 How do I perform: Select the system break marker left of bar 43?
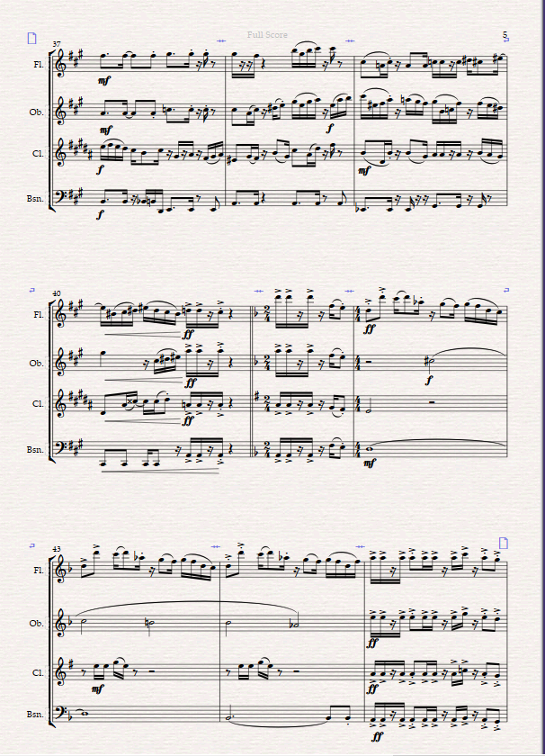point(32,545)
